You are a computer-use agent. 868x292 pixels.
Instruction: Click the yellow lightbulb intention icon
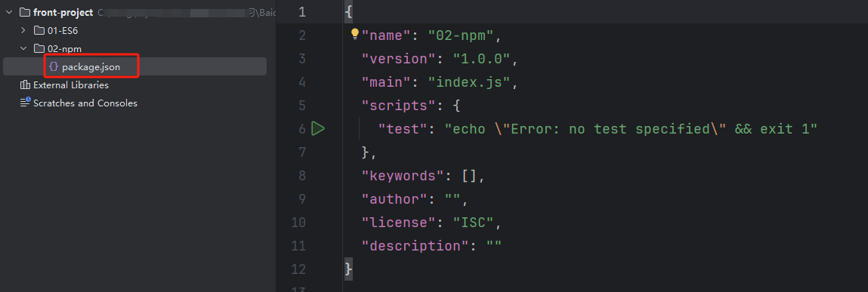pyautogui.click(x=355, y=35)
